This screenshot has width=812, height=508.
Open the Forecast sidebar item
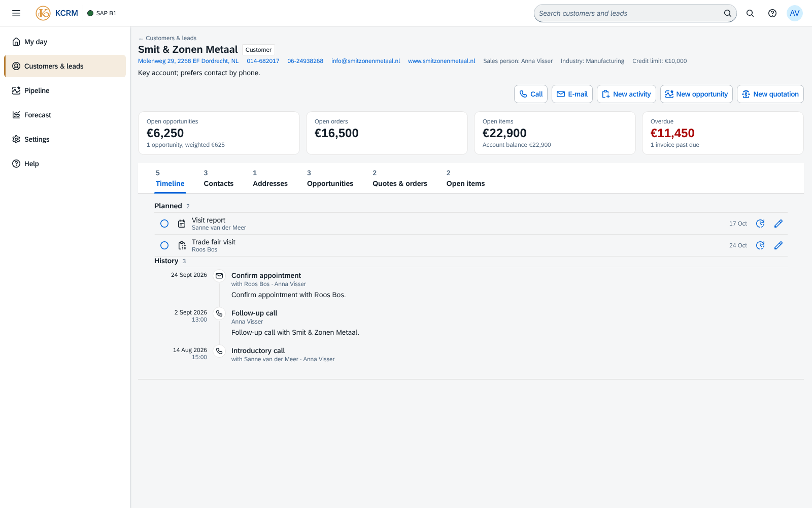pyautogui.click(x=65, y=115)
